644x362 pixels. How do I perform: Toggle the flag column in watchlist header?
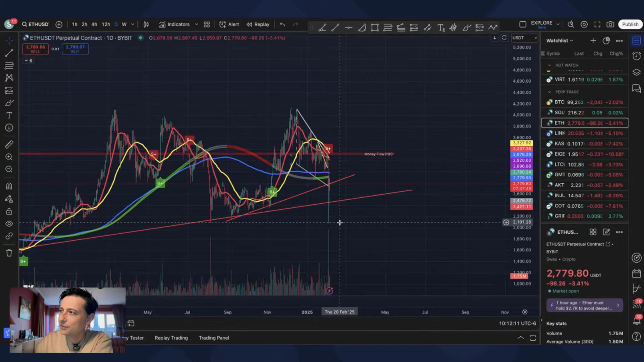coord(543,53)
